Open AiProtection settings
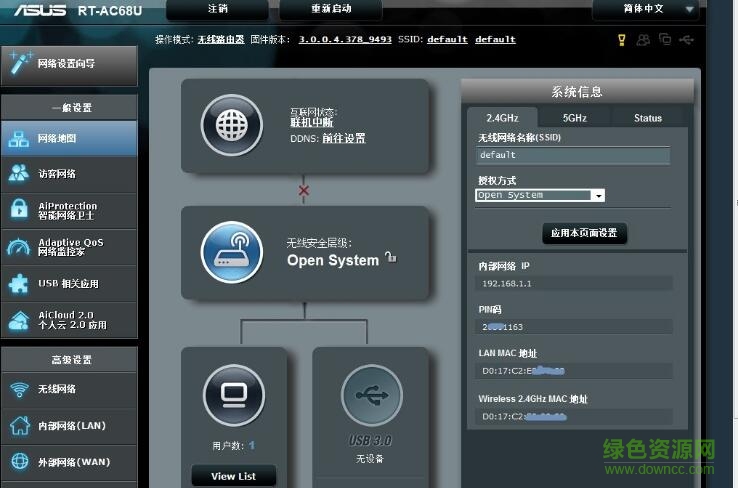Image resolution: width=738 pixels, height=488 pixels. click(69, 211)
